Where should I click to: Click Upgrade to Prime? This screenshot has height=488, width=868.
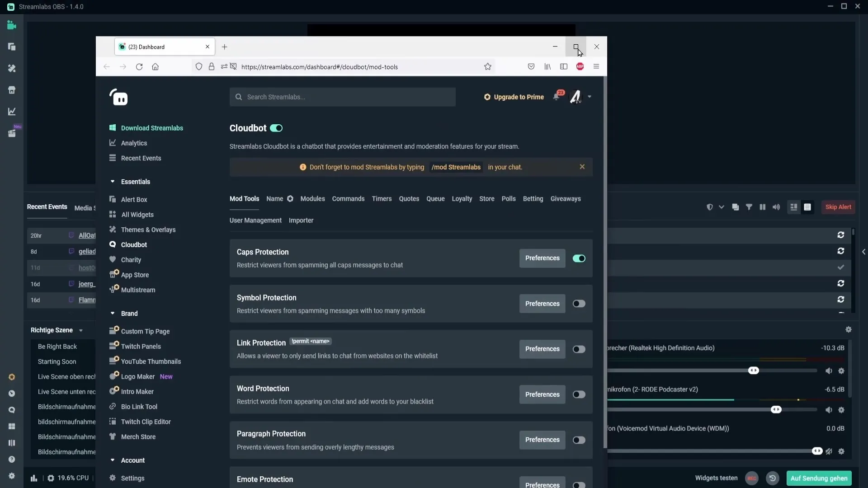click(x=514, y=97)
